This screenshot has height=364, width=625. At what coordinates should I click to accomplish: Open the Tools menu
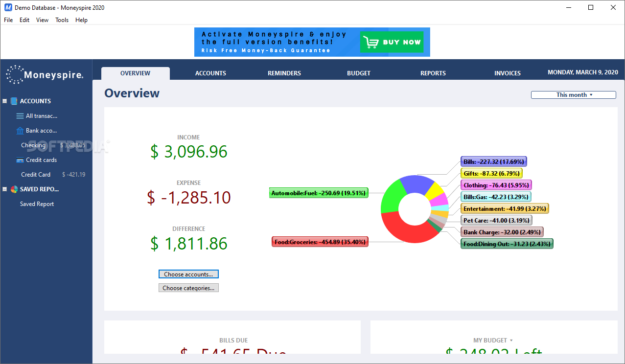[62, 20]
